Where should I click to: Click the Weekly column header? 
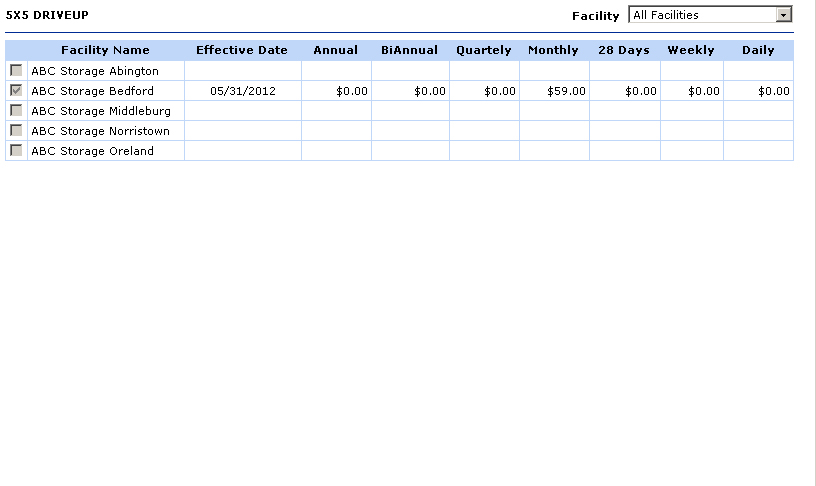[x=691, y=50]
